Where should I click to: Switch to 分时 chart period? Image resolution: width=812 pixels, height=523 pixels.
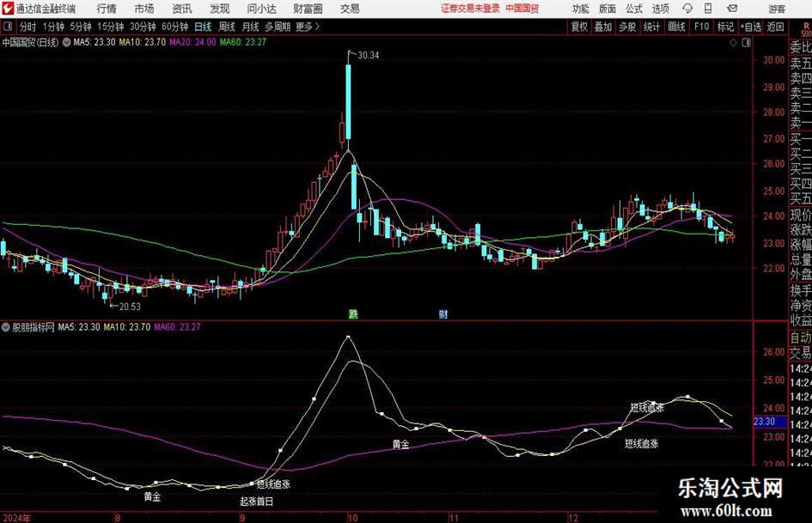(27, 27)
